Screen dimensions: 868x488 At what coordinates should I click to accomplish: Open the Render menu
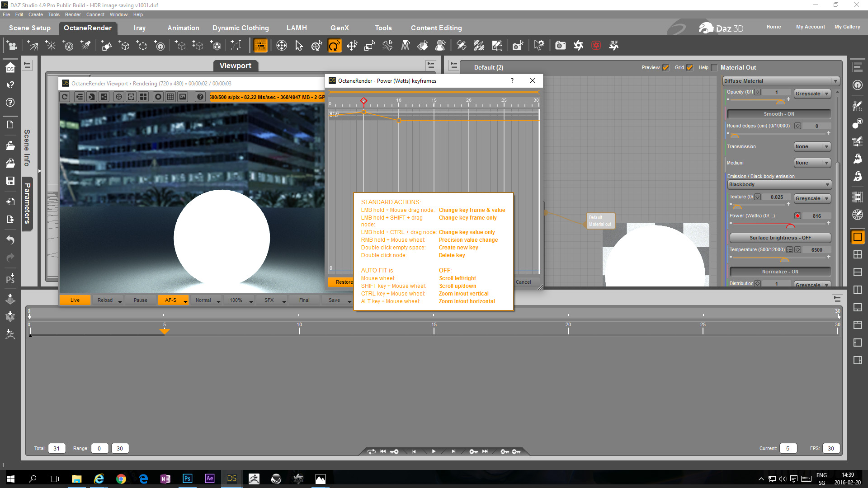(72, 14)
